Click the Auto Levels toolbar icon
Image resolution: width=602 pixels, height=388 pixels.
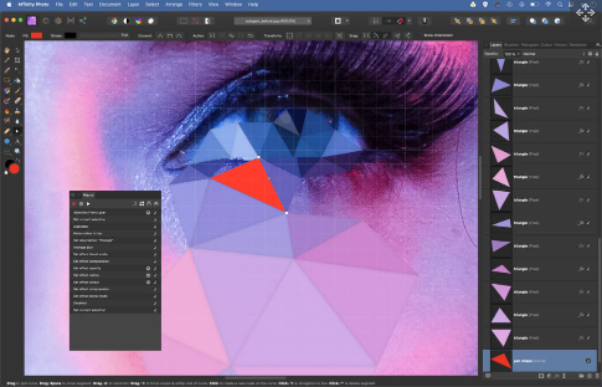pos(114,21)
